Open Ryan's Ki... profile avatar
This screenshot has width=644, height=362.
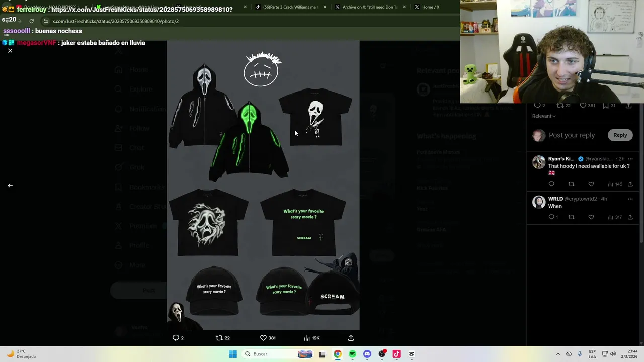tap(539, 162)
